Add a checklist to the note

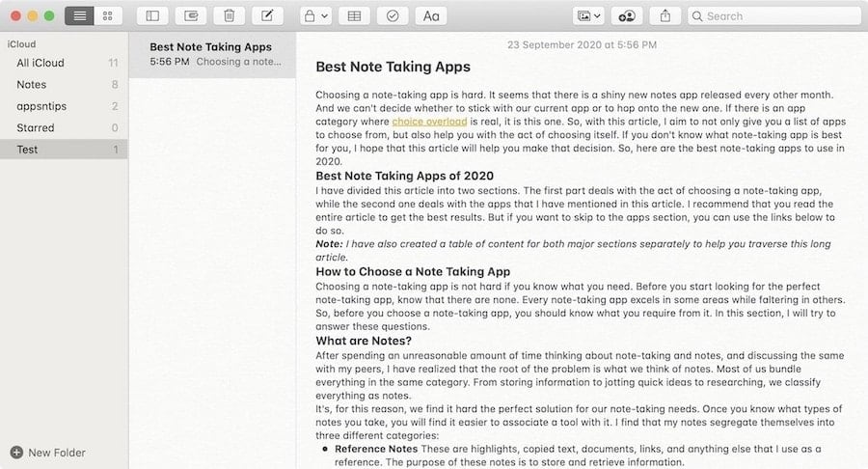click(392, 15)
